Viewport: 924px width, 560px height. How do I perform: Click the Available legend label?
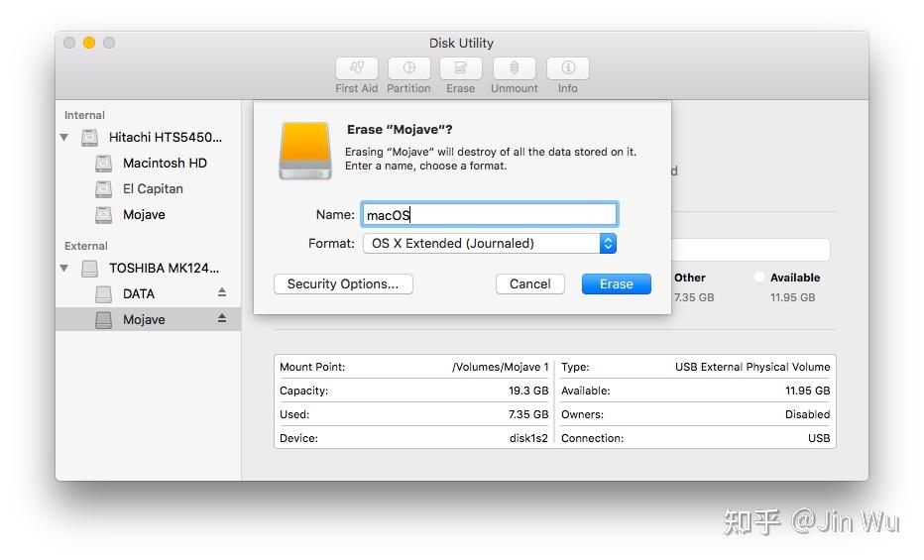coord(795,278)
